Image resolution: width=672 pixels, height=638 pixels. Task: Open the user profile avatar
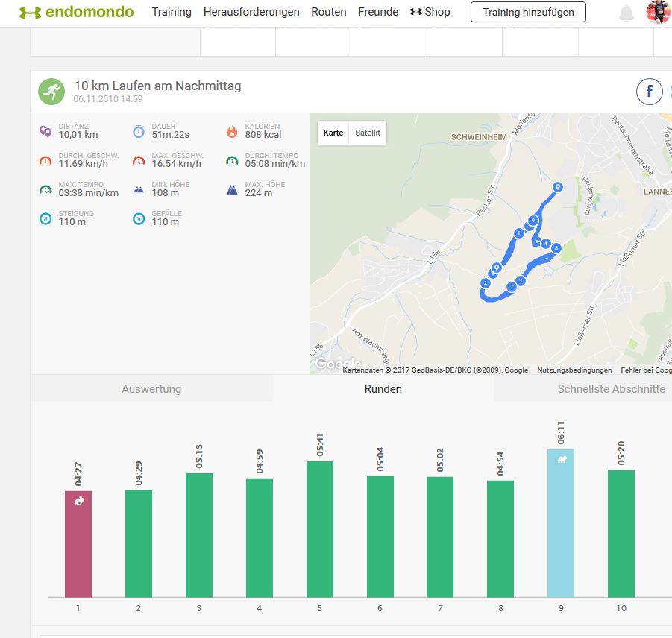pyautogui.click(x=658, y=12)
